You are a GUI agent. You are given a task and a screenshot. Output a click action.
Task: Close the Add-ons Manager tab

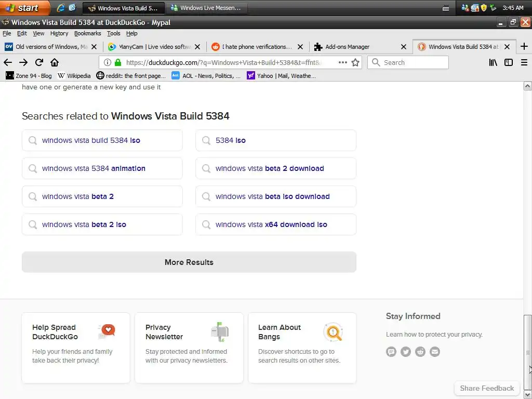[404, 47]
